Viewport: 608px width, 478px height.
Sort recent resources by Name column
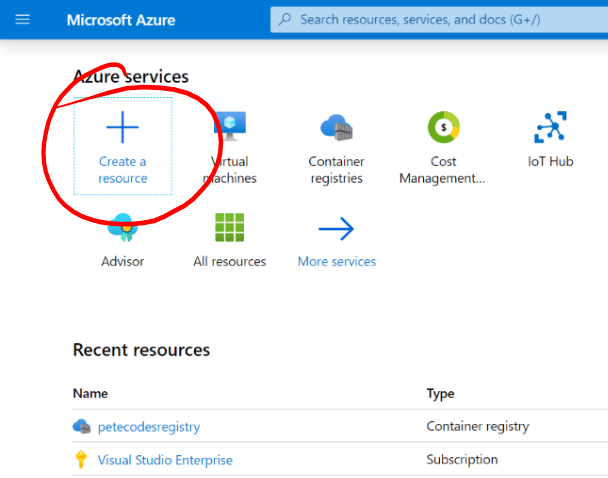coord(90,393)
